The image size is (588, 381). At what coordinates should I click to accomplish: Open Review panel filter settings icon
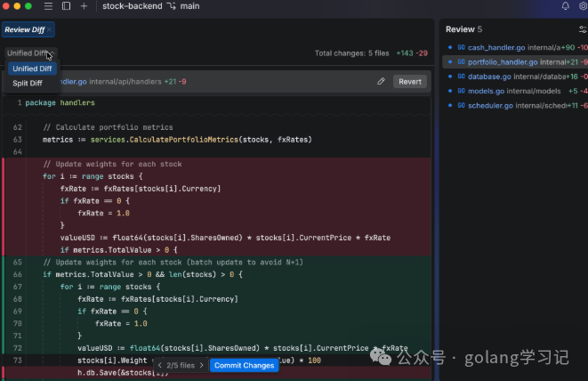click(x=583, y=29)
